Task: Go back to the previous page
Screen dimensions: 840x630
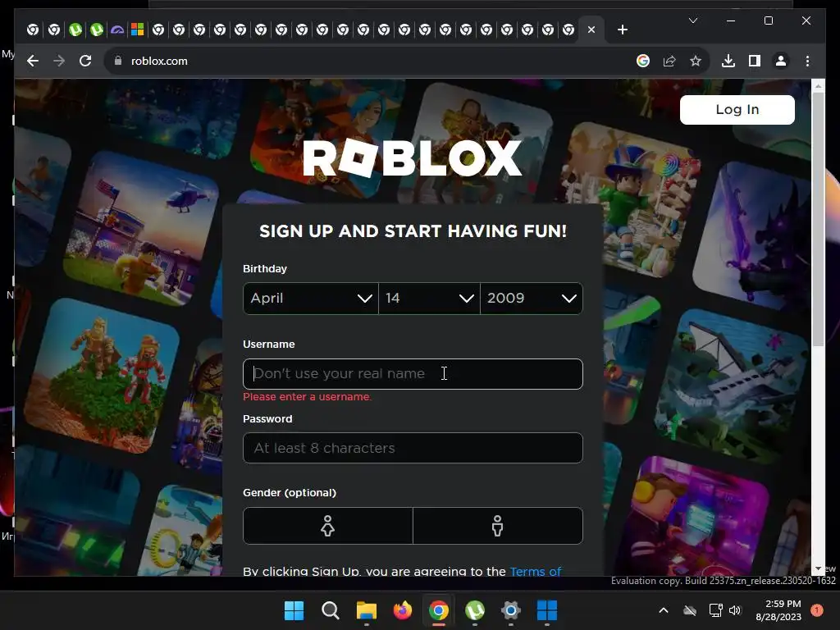Action: point(33,61)
